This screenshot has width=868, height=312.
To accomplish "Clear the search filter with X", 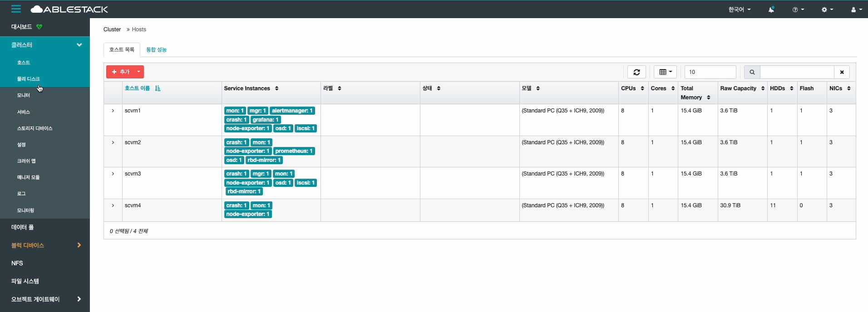I will (x=842, y=72).
